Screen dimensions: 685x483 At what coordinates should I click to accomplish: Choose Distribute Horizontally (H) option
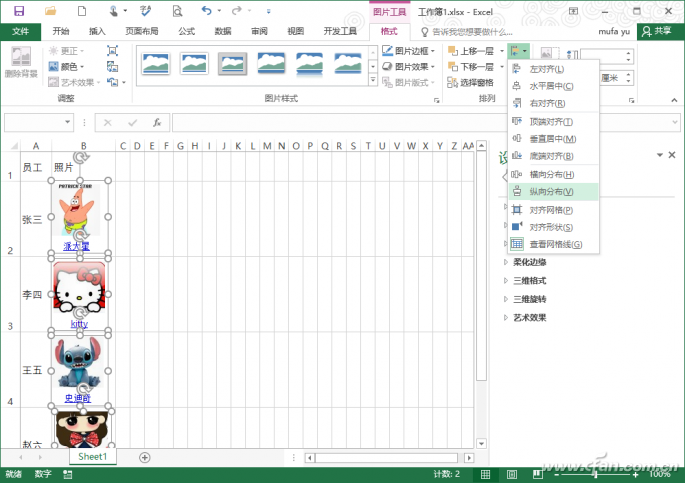coord(553,175)
